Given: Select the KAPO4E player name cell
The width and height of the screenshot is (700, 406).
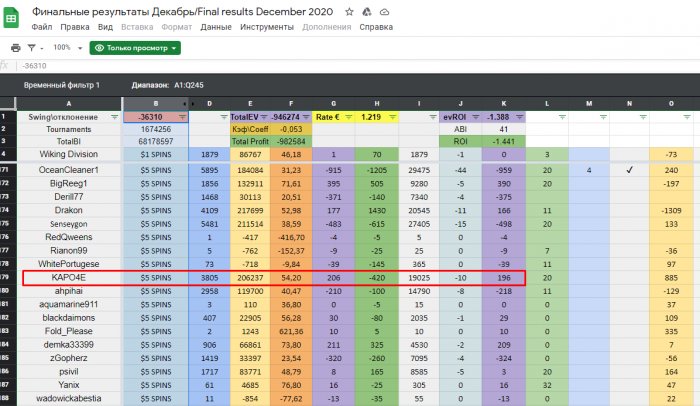Looking at the screenshot, I should click(69, 277).
